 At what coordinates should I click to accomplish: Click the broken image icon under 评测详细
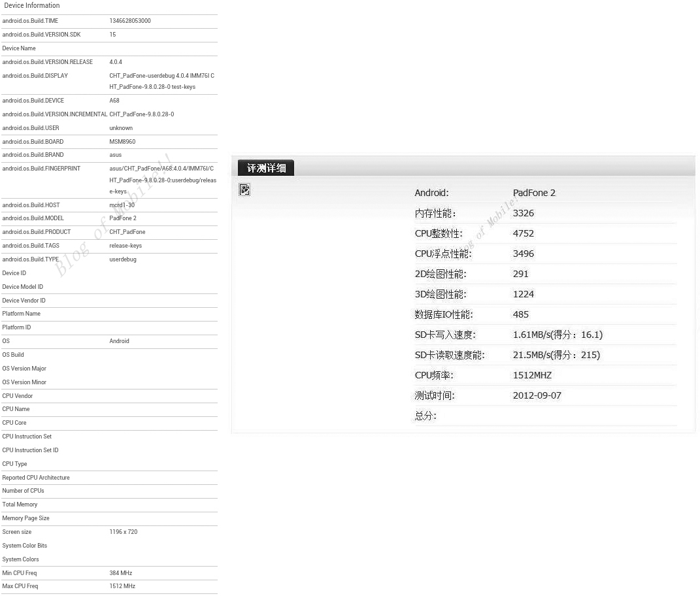[244, 190]
